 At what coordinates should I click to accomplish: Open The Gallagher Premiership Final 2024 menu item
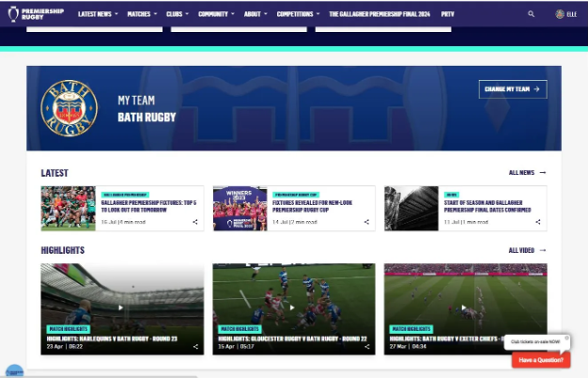tap(379, 14)
